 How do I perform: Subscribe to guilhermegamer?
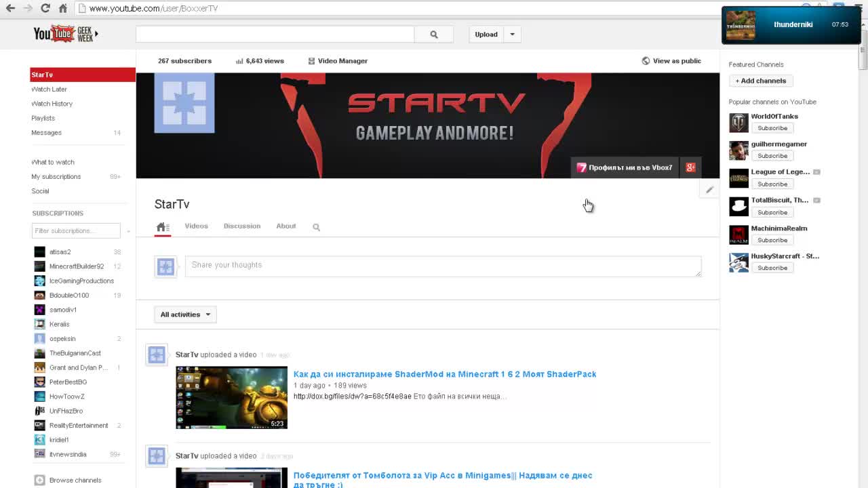(x=772, y=156)
